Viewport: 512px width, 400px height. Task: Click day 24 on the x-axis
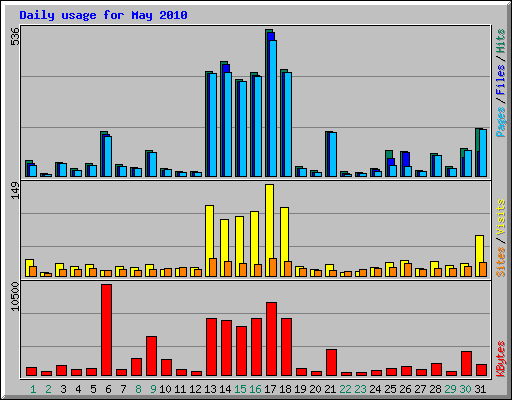coord(375,389)
